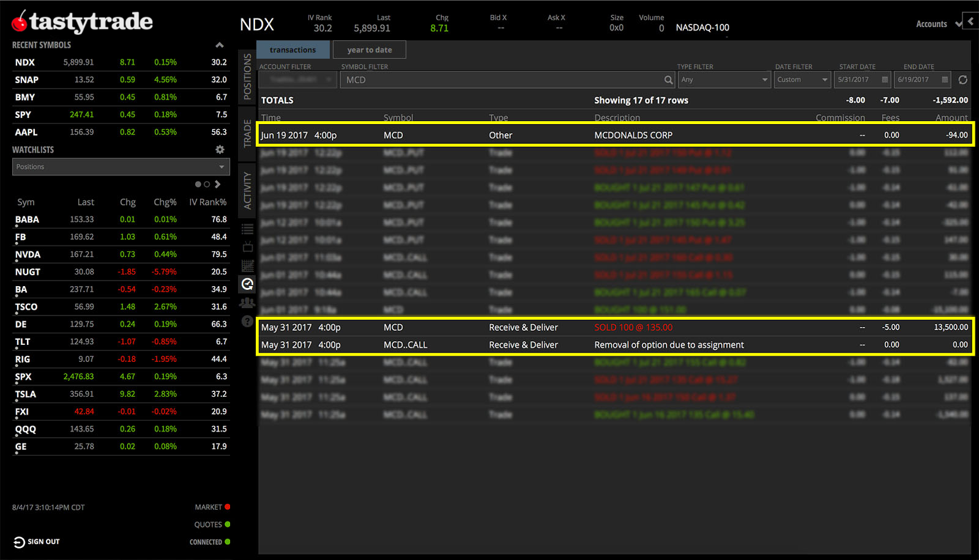Collapse the Recent Symbols section
The height and width of the screenshot is (560, 979).
[220, 45]
